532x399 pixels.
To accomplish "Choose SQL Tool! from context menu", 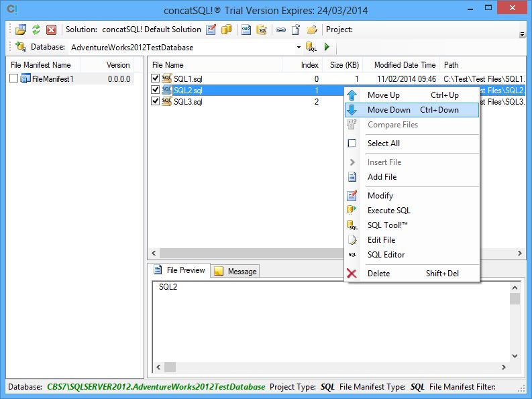I will point(412,225).
